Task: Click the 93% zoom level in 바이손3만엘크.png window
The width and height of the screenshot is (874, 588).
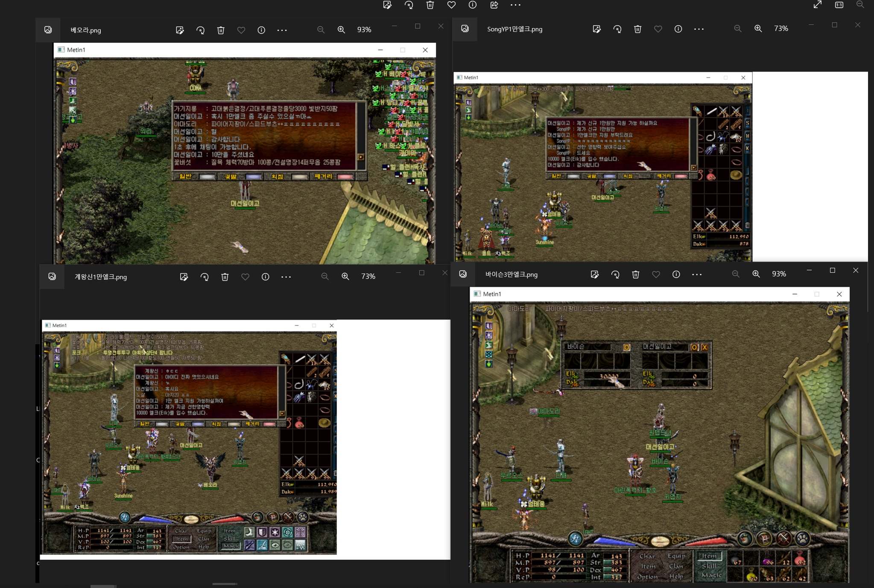Action: (779, 274)
